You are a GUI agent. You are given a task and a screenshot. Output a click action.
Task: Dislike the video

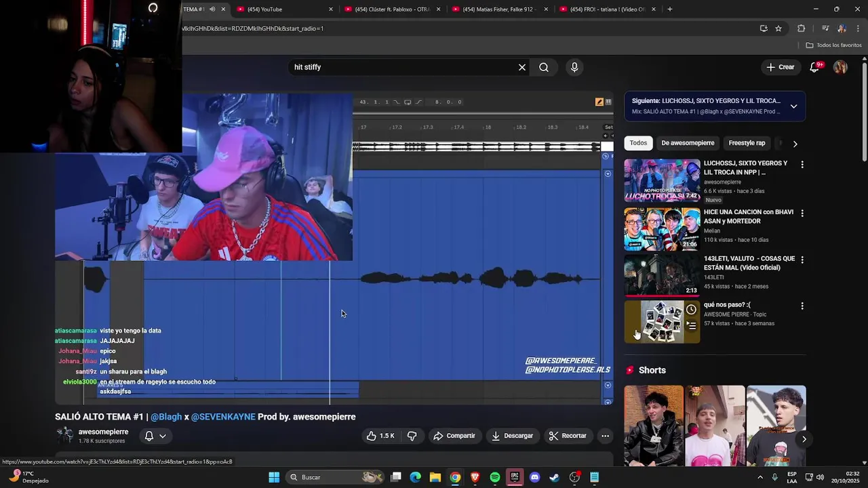click(412, 436)
